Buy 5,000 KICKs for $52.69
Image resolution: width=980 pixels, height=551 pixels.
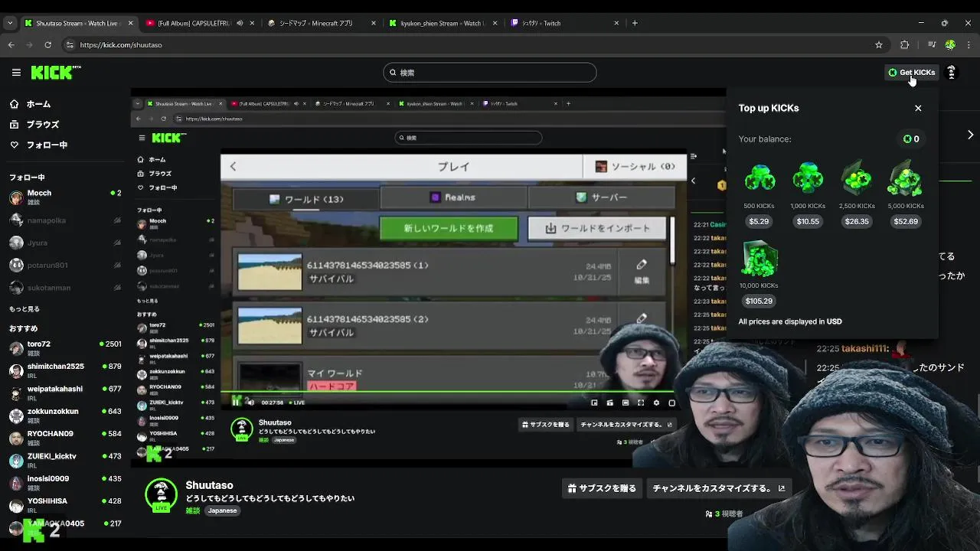[x=906, y=221]
